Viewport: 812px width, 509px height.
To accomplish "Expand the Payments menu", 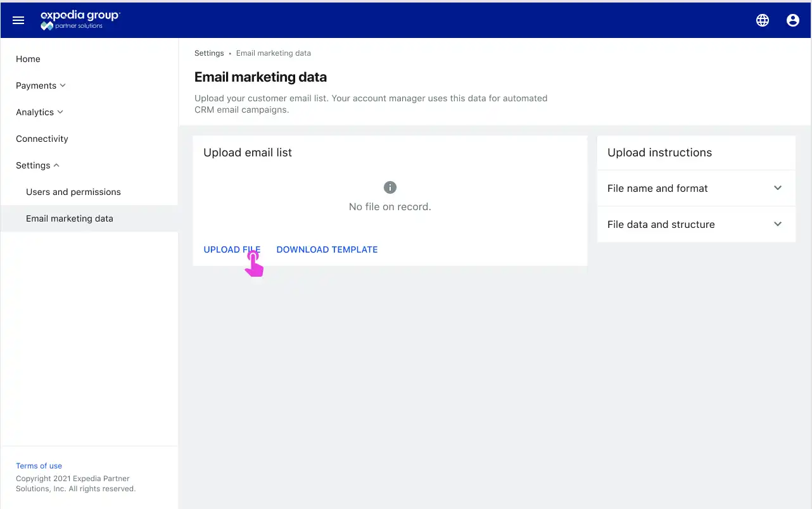I will point(36,85).
